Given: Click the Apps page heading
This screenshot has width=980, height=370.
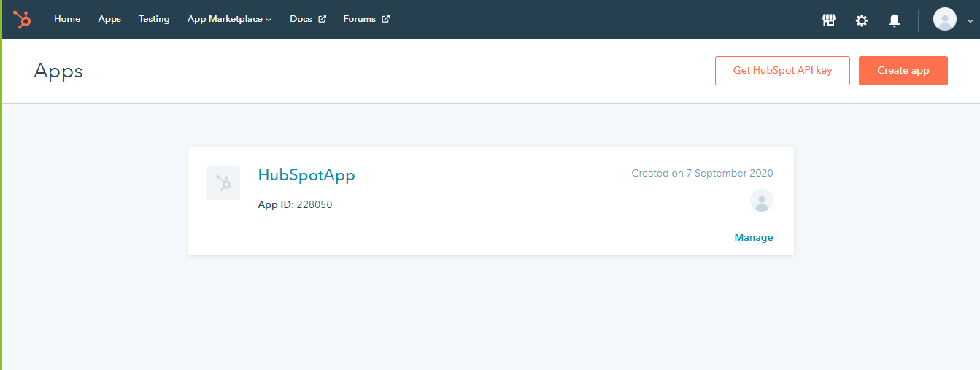Looking at the screenshot, I should click(x=58, y=71).
